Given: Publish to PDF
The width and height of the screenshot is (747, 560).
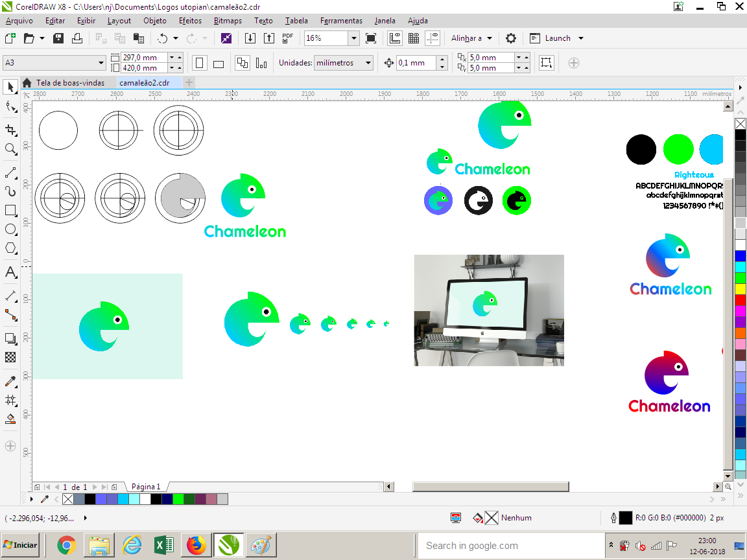Looking at the screenshot, I should (288, 38).
